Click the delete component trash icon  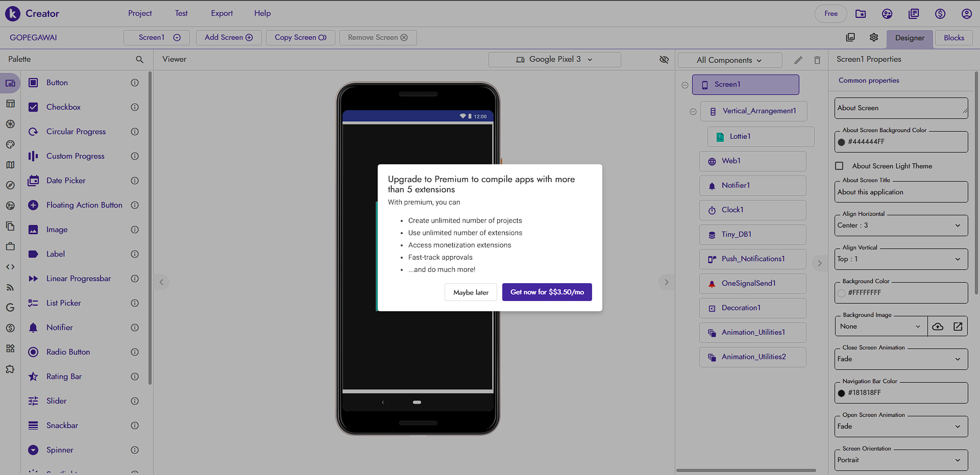tap(817, 60)
